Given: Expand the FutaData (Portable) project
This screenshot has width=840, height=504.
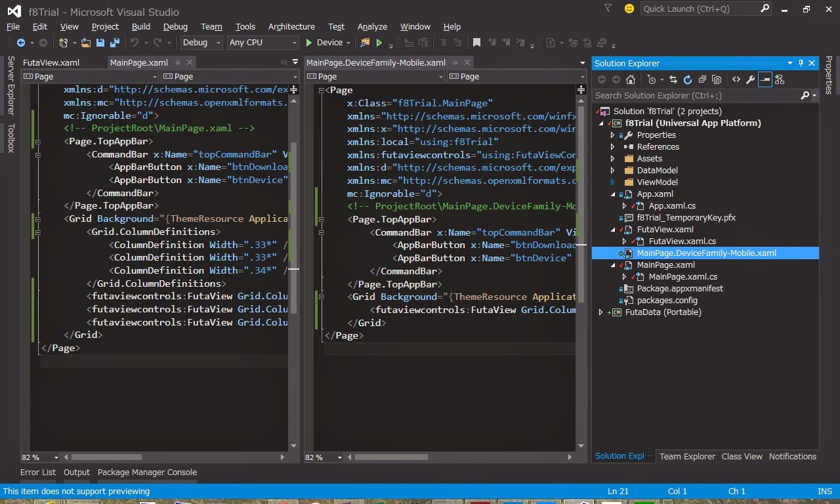Looking at the screenshot, I should 601,312.
